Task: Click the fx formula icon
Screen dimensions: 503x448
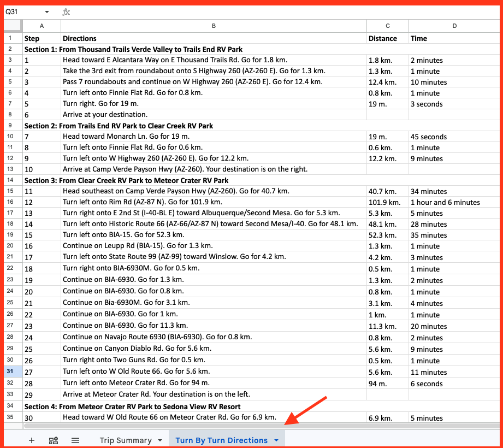Action: point(66,12)
